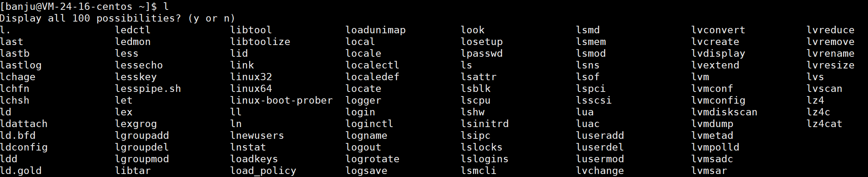The image size is (868, 177).
Task: Click the 'lz4cat' completion entry
Action: [824, 124]
